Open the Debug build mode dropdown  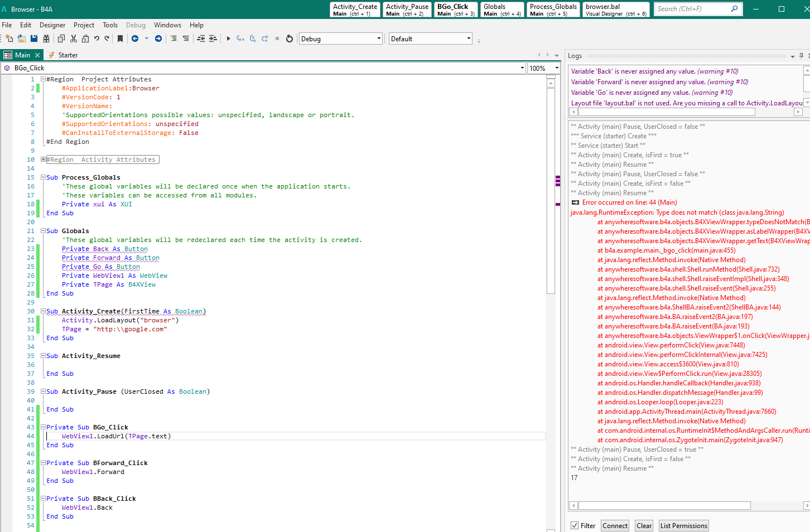coord(379,38)
